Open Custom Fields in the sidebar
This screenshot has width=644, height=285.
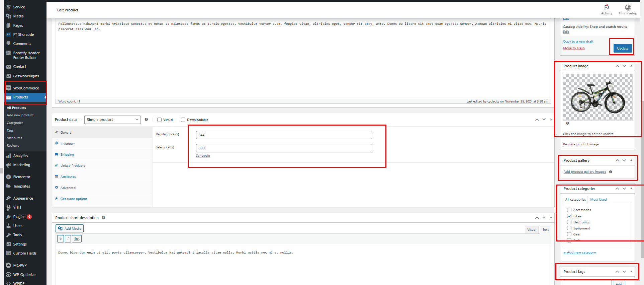[x=25, y=253]
